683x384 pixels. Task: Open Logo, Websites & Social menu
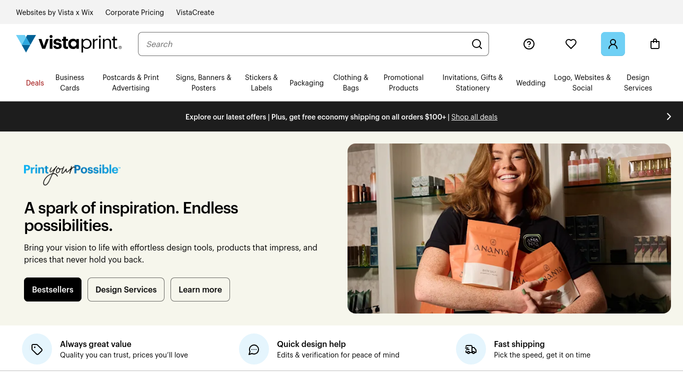tap(582, 83)
